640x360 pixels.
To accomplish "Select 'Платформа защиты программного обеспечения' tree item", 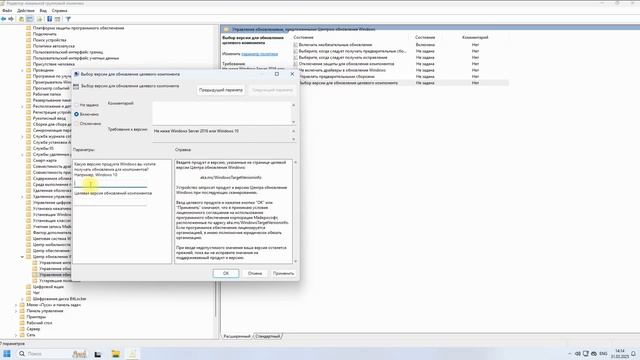I will (78, 28).
